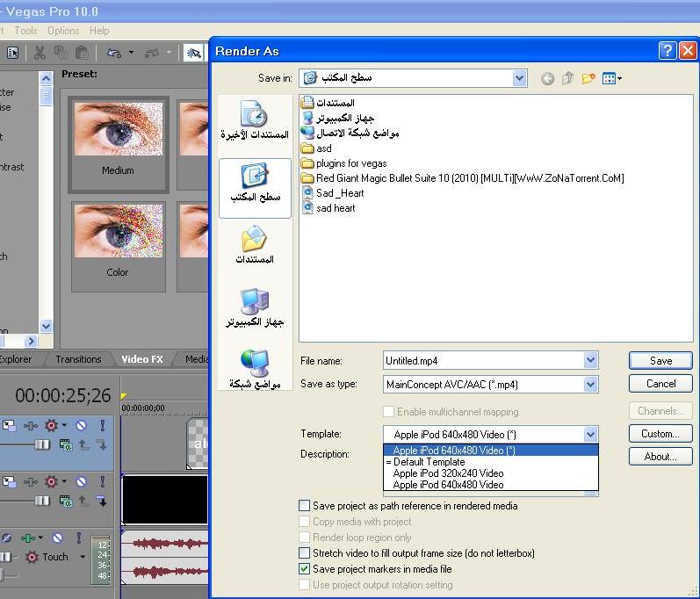
Task: Click the FX list scroll up arrow
Action: [46, 79]
